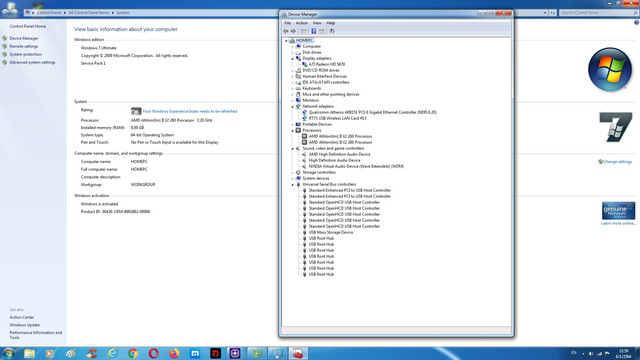Open the View menu in Device Manager
640x360 pixels.
tap(317, 23)
